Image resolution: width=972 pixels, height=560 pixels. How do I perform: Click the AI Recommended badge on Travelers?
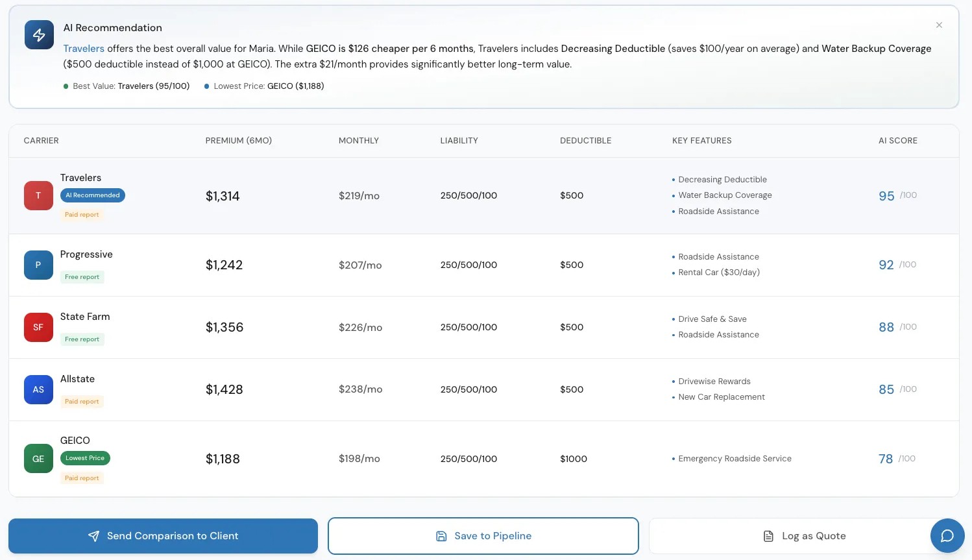tap(93, 195)
